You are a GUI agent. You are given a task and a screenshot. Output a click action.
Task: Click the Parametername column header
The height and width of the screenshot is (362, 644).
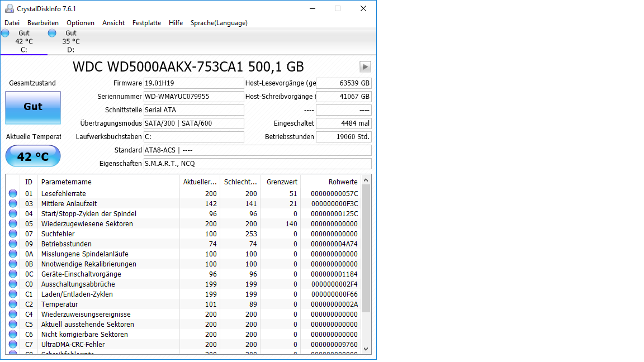[x=108, y=182]
